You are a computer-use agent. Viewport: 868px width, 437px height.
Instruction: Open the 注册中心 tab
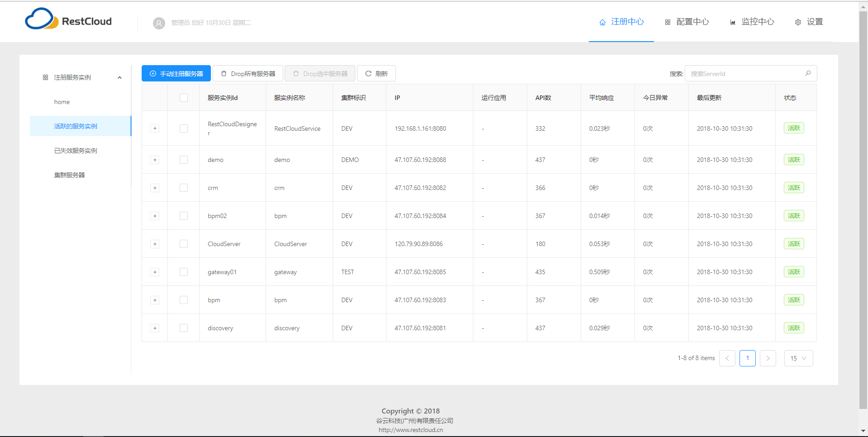621,22
